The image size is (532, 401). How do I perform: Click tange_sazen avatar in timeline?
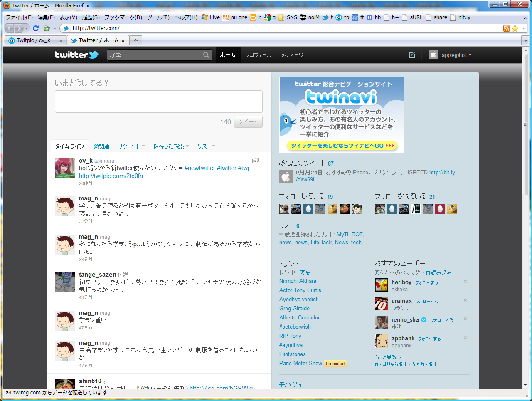[65, 282]
